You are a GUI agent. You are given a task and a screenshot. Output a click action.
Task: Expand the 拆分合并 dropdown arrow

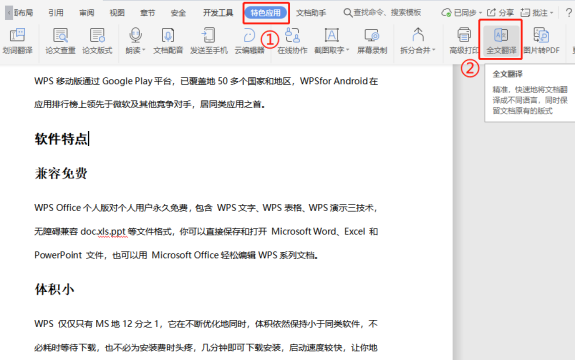click(434, 50)
